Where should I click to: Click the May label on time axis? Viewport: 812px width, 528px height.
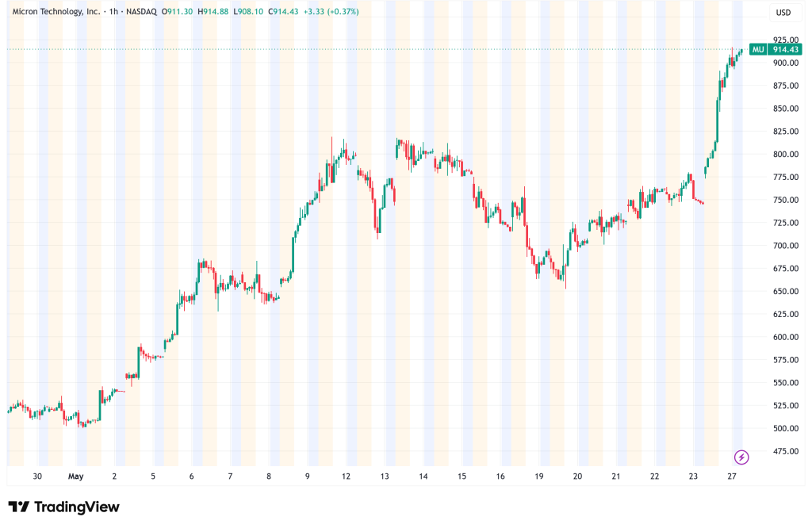pyautogui.click(x=75, y=476)
